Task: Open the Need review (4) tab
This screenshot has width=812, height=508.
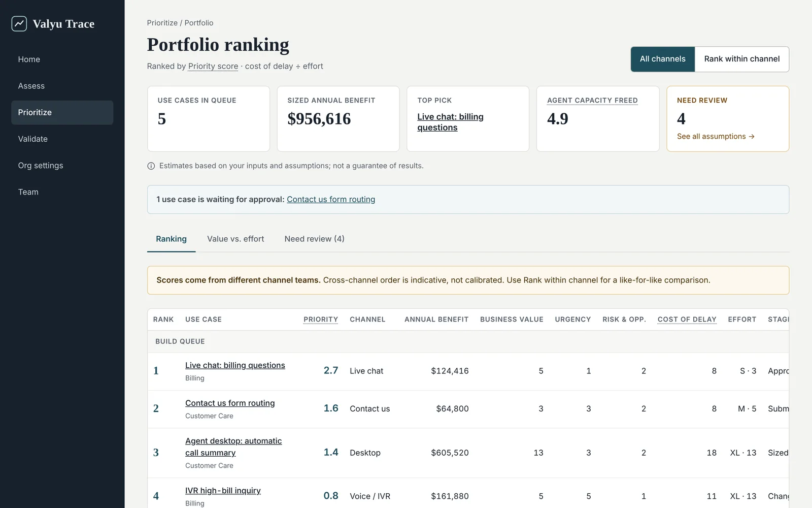Action: [314, 239]
